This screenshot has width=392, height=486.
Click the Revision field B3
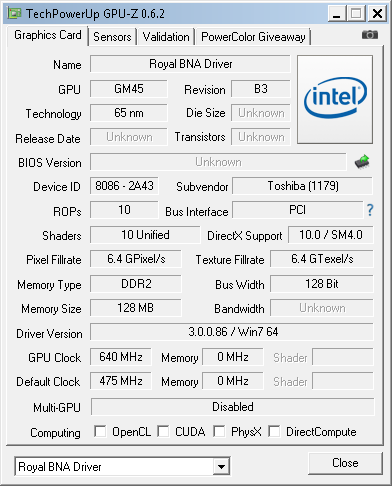click(x=261, y=89)
